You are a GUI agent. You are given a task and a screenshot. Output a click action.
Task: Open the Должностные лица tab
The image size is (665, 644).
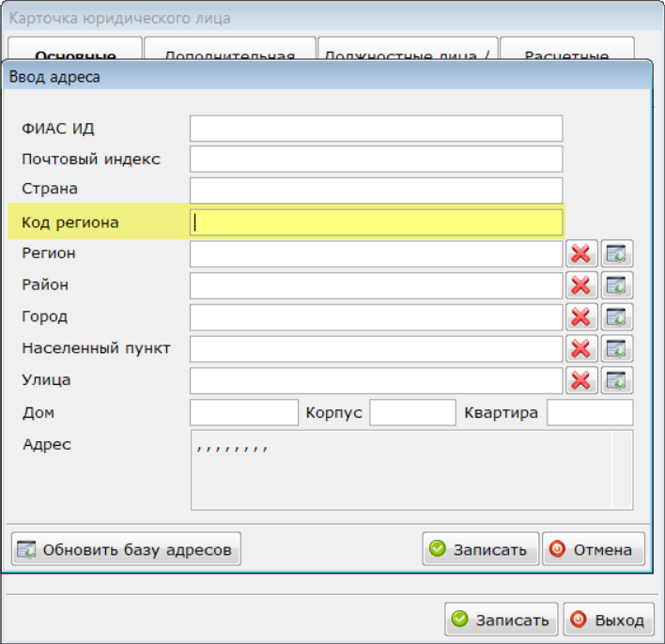(407, 52)
